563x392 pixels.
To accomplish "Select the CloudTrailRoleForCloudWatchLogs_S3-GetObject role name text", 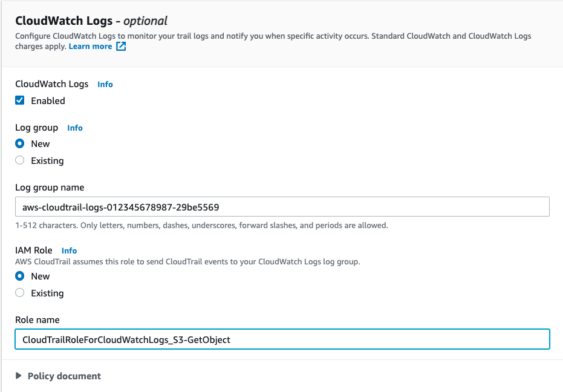I will coord(126,339).
